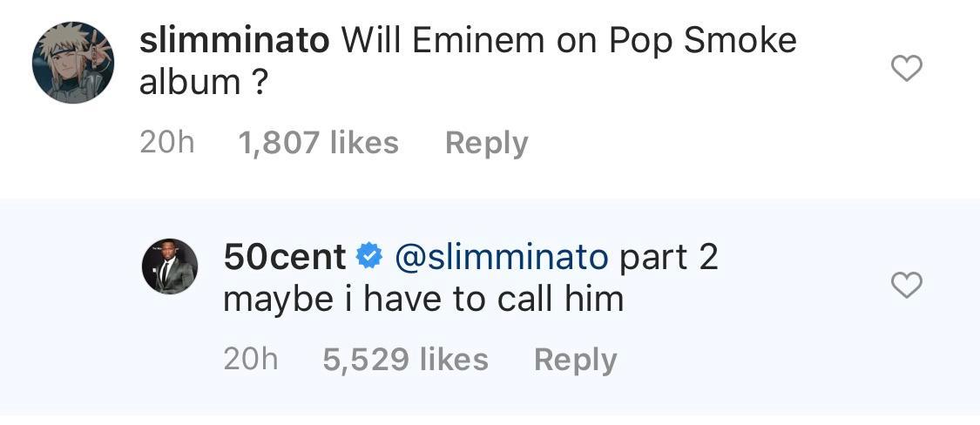
Task: View the 5,529 likes list
Action: click(405, 359)
